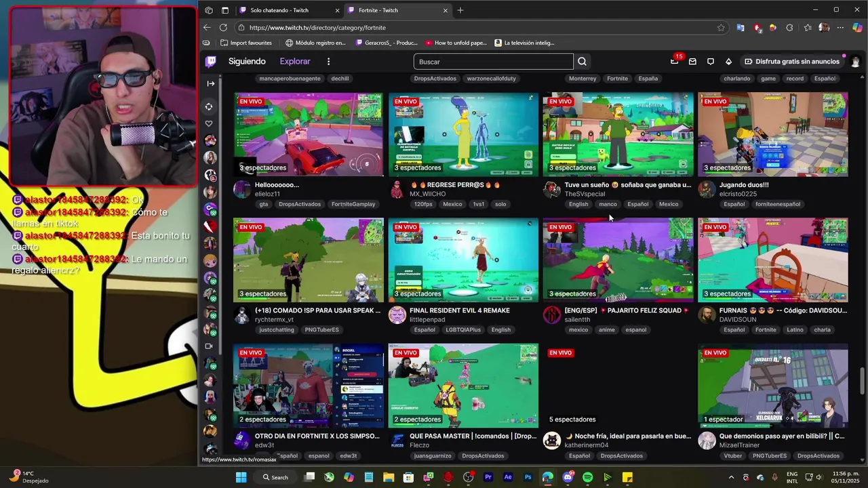Open Edge Settings and more menu
Viewport: 868px width, 488px height.
840,28
